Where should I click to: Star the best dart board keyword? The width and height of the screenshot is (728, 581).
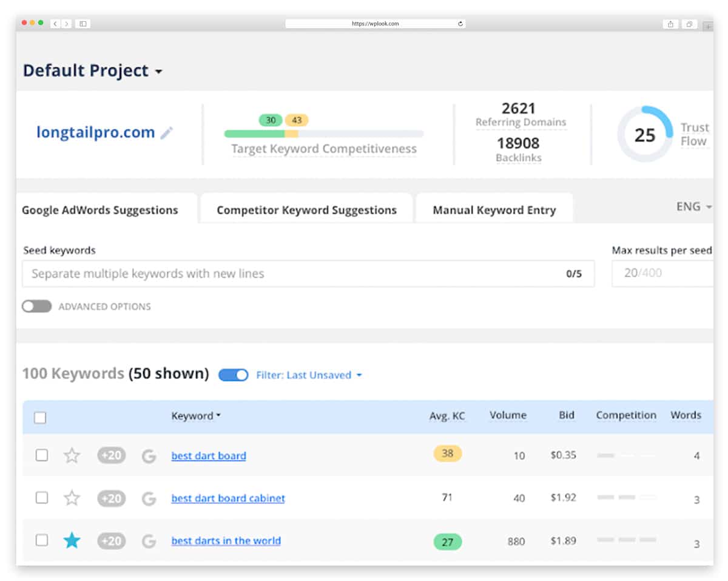coord(72,455)
